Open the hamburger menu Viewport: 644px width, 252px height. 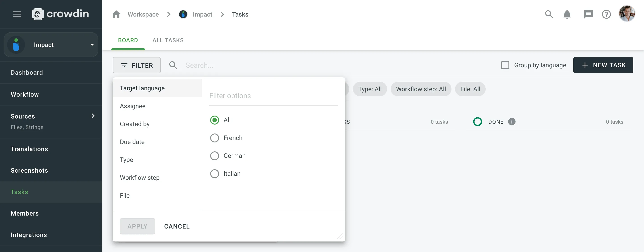pos(17,14)
